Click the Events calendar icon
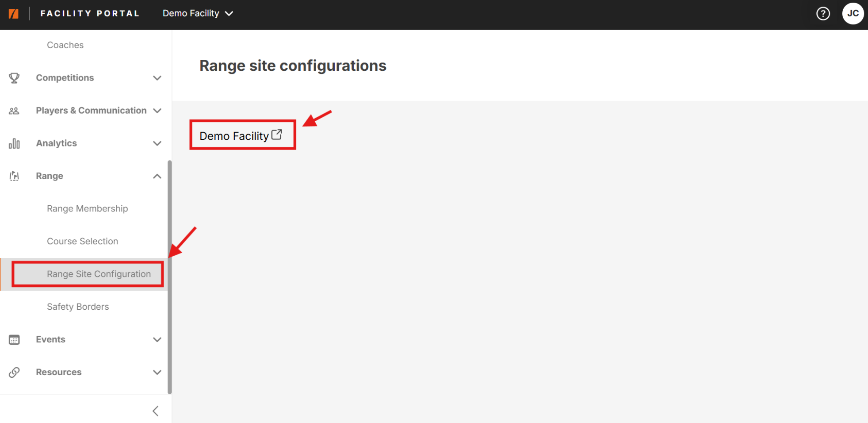This screenshot has height=423, width=868. coord(14,340)
